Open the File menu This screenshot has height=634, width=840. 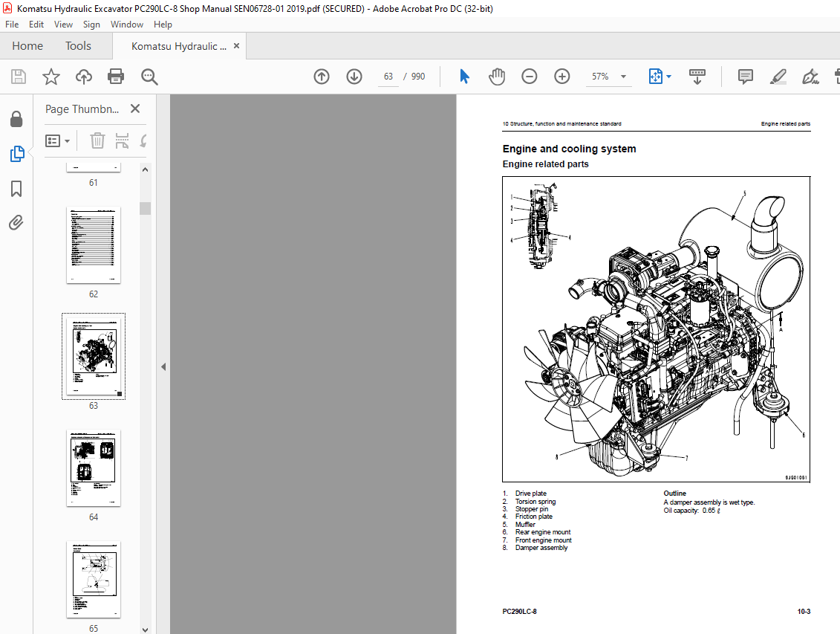12,25
